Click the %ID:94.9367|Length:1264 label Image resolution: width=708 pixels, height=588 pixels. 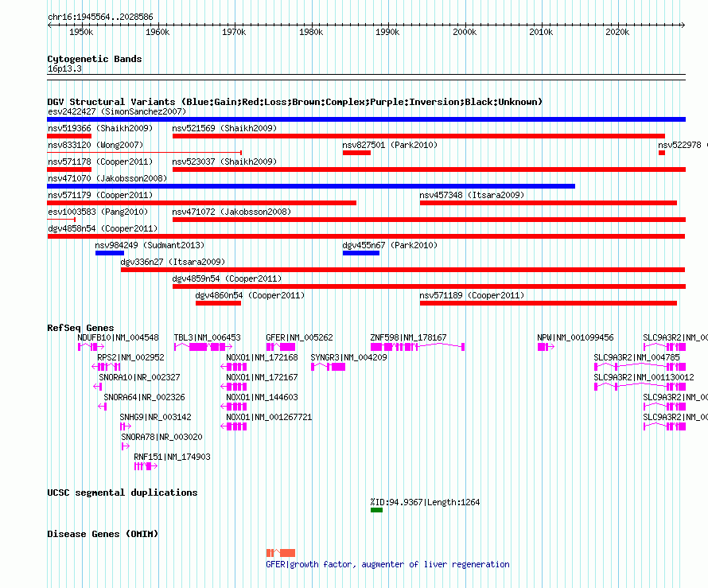(425, 502)
